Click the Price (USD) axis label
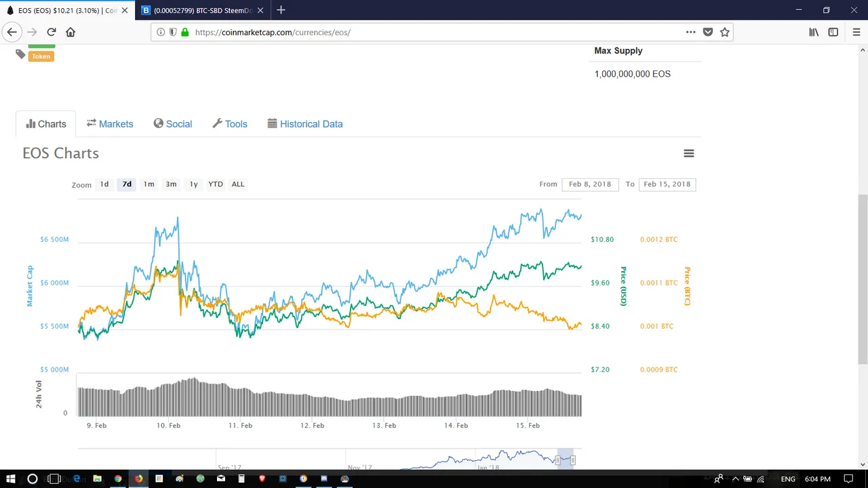This screenshot has height=488, width=868. (623, 286)
